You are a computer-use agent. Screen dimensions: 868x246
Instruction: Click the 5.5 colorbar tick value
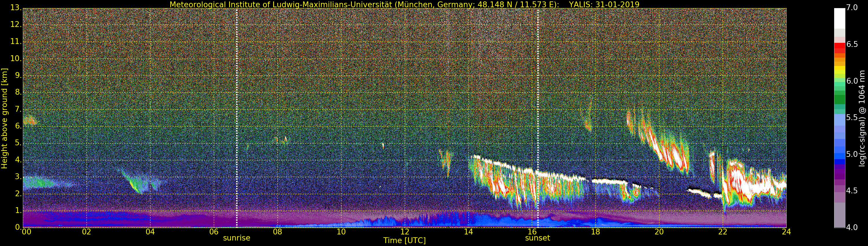[x=852, y=118]
